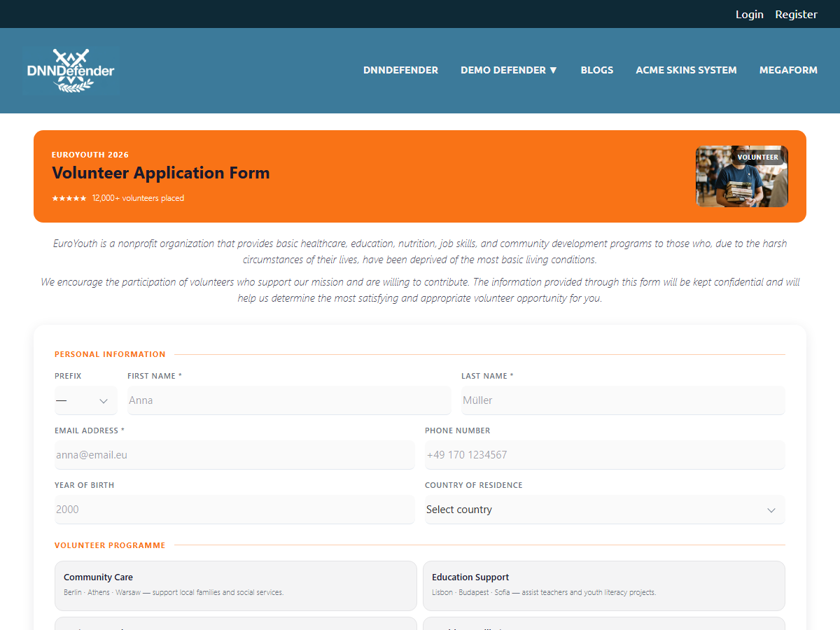Open the Login link
Screen dimensions: 840x630
[x=749, y=14]
